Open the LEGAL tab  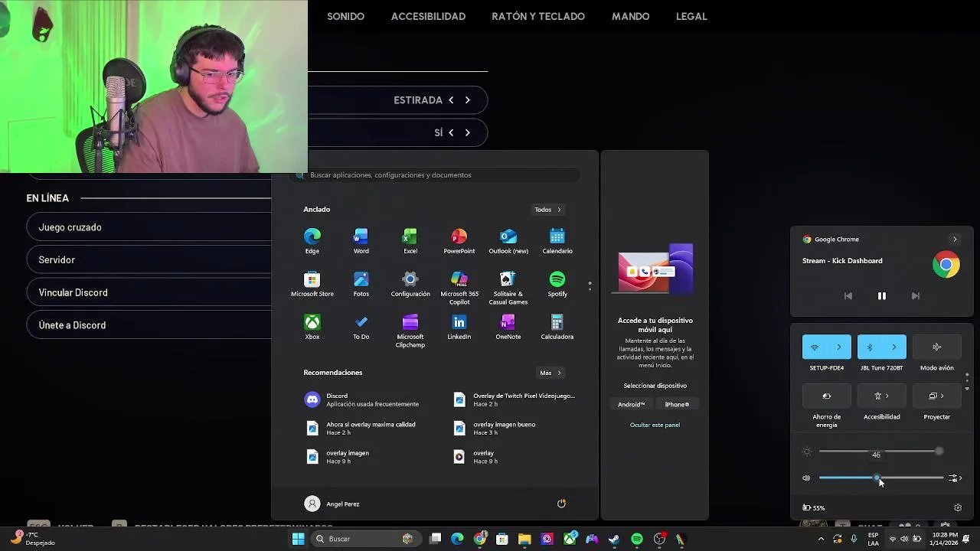point(691,16)
